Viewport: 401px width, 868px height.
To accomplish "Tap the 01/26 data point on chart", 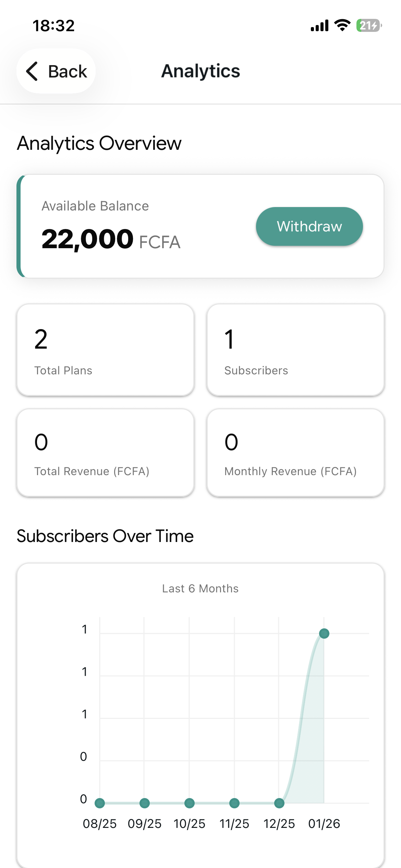I will (324, 634).
